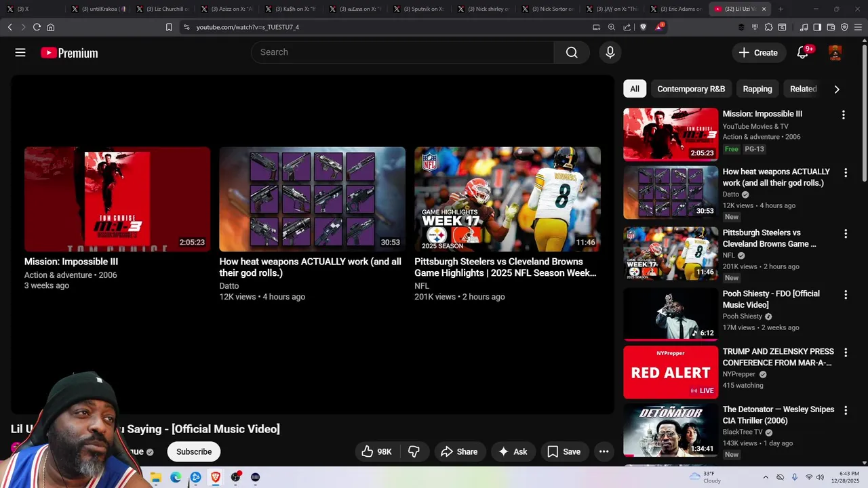Dislike the video

pyautogui.click(x=414, y=451)
